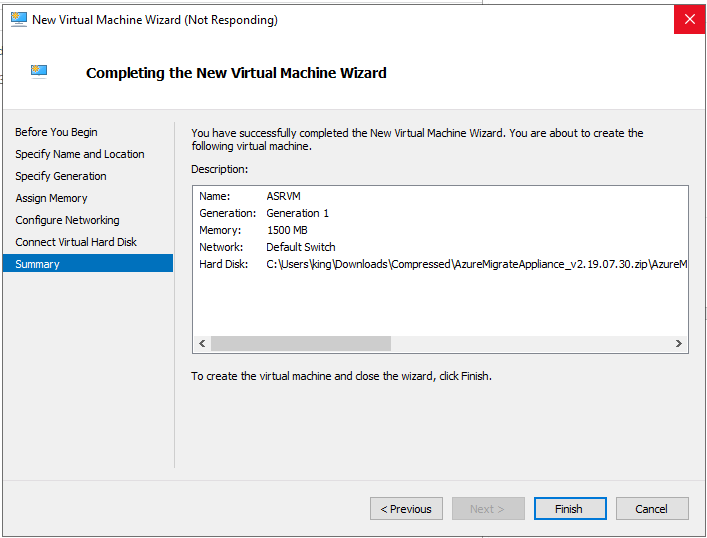Viewport: 707px width, 538px height.
Task: Go back with the Previous button
Action: [x=406, y=509]
